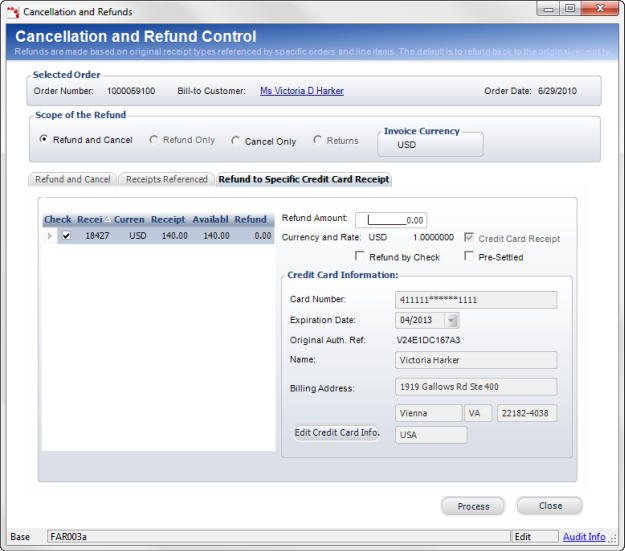Open the Audit Info link

583,537
